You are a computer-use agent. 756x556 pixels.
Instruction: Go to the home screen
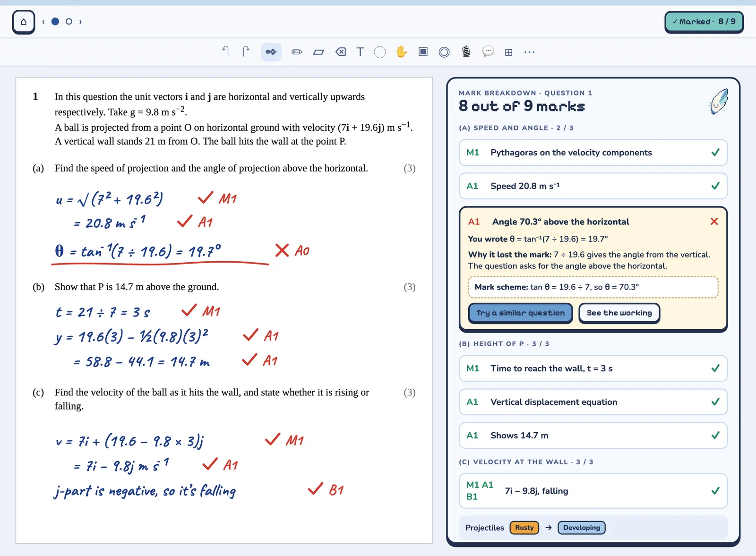pyautogui.click(x=24, y=22)
